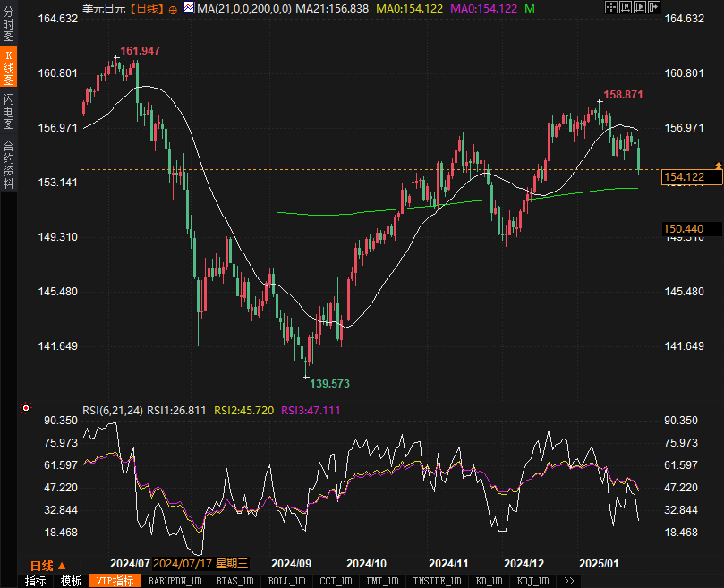
Task: Open the 日线 period dropdown at bottom left
Action: click(47, 565)
